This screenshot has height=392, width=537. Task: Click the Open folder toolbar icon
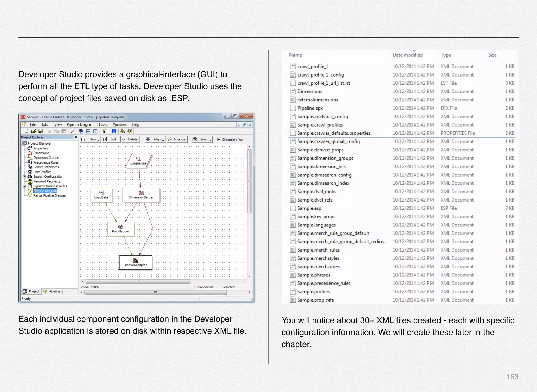[33, 131]
